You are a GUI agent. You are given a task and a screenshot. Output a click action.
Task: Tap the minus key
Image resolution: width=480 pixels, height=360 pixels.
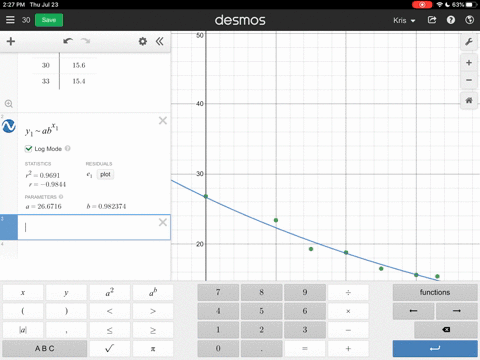[348, 330]
